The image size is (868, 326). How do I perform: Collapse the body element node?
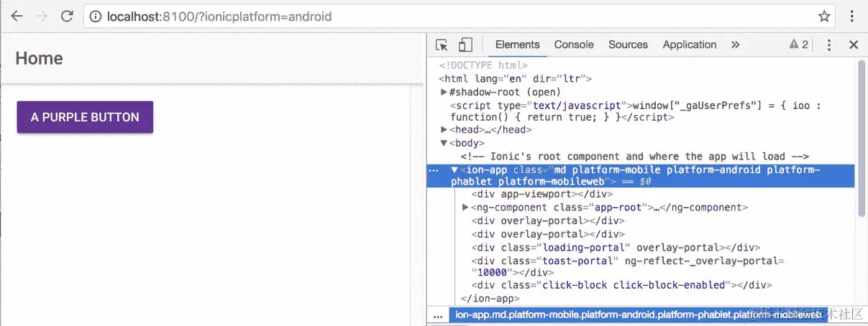click(x=444, y=143)
